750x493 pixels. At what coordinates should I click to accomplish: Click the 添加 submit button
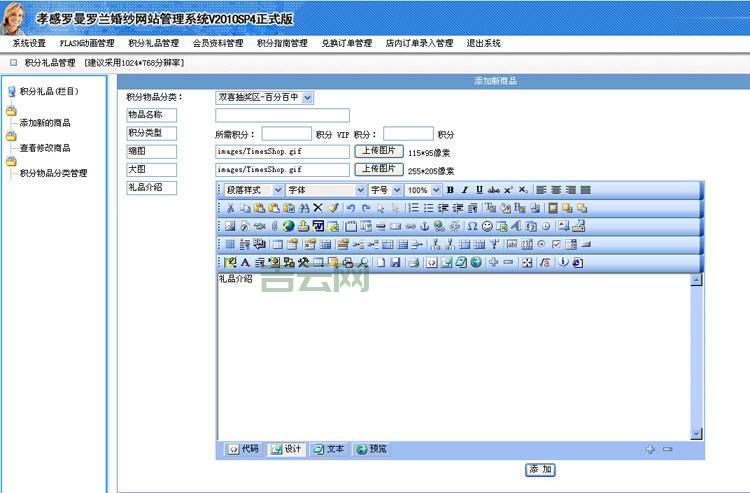point(540,469)
